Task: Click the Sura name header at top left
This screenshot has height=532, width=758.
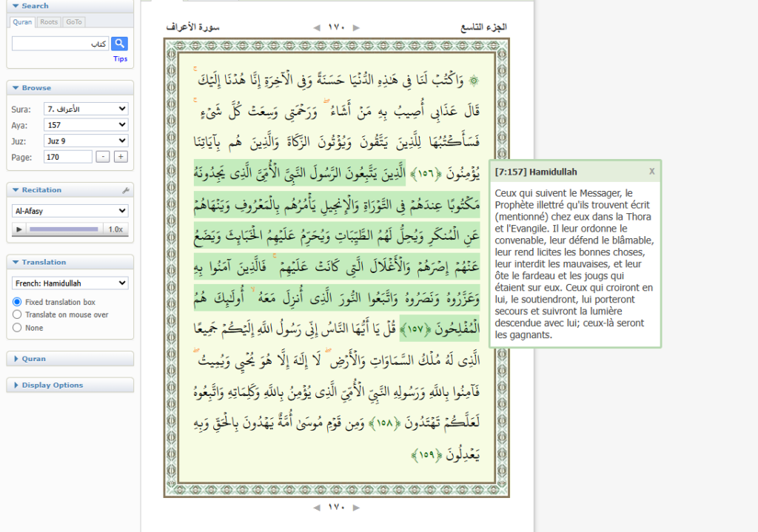Action: [x=193, y=27]
